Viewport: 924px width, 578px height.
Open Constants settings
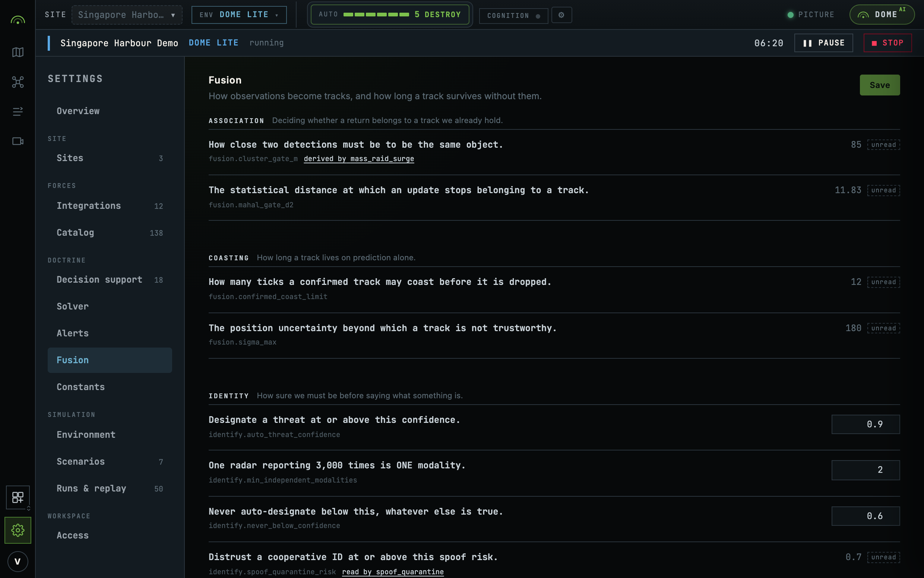pyautogui.click(x=110, y=387)
